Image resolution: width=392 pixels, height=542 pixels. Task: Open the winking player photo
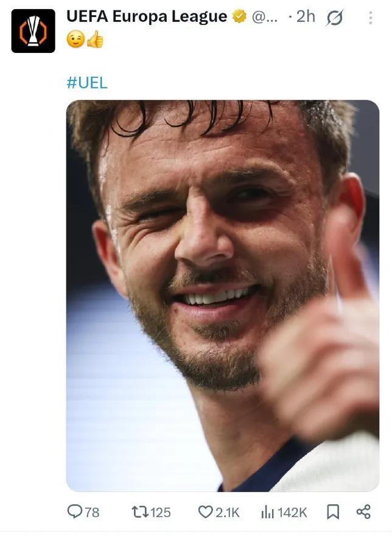pyautogui.click(x=222, y=295)
